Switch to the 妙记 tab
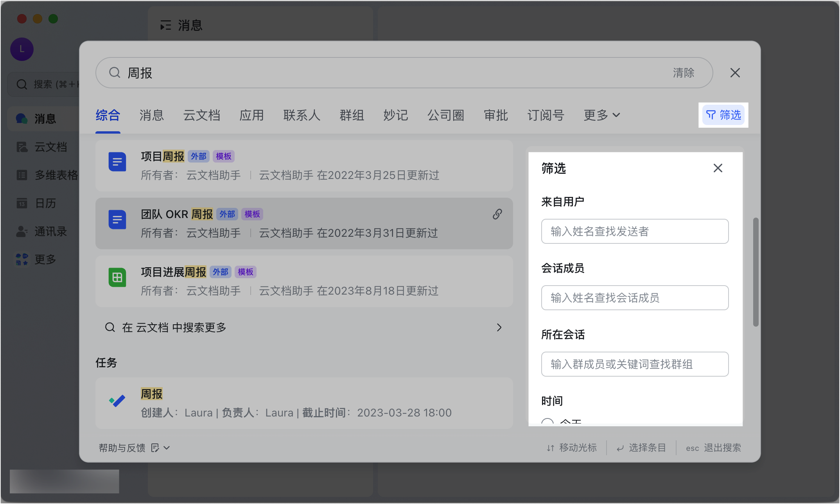 (395, 115)
